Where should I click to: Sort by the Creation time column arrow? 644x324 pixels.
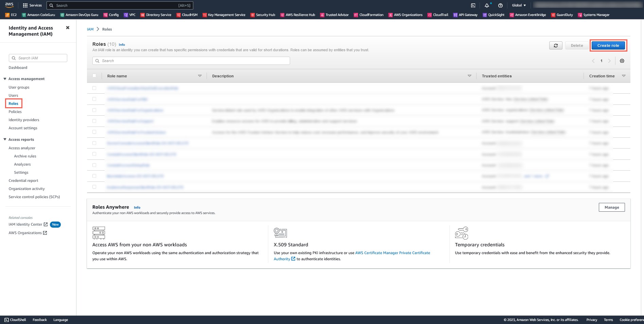coord(624,76)
